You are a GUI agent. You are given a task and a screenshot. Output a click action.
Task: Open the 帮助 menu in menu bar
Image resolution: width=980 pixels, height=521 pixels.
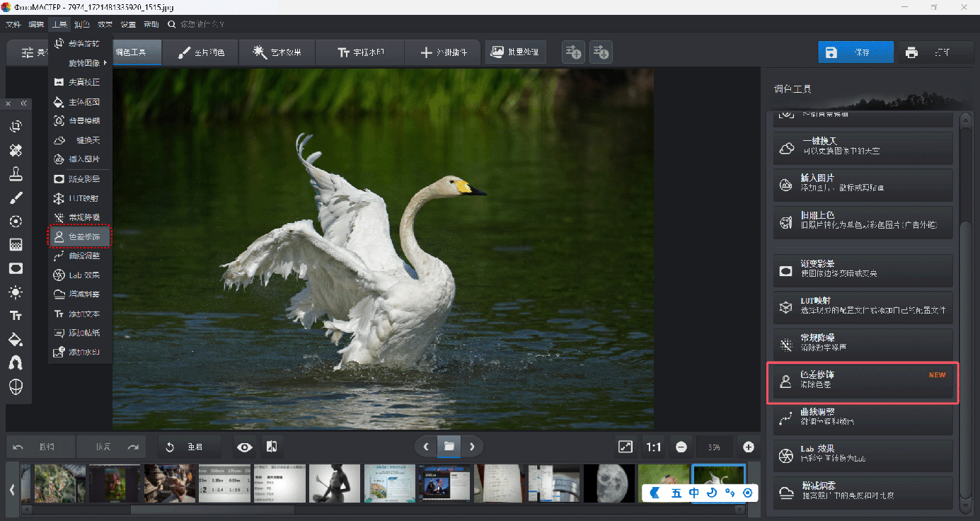pyautogui.click(x=151, y=25)
